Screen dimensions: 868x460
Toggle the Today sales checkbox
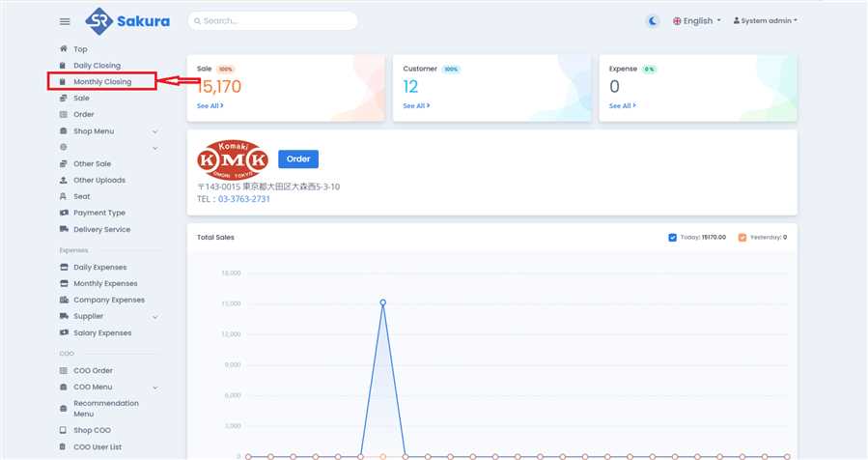pyautogui.click(x=673, y=237)
